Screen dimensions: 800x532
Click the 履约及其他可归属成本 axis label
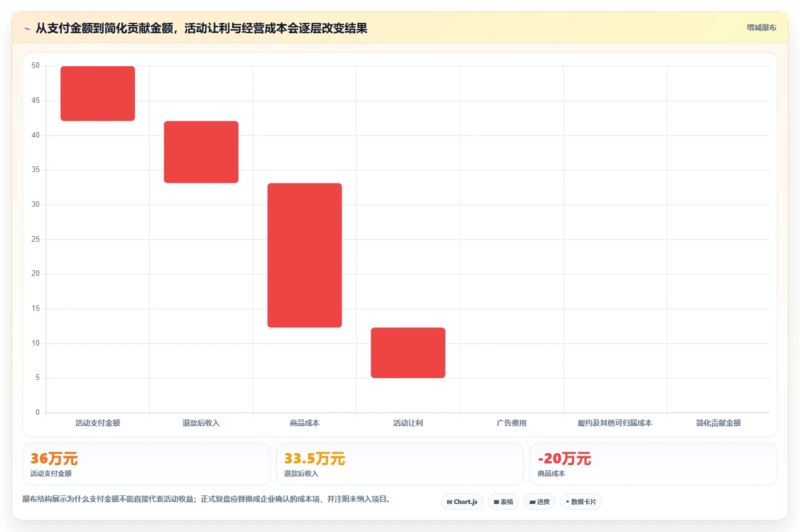pos(615,423)
